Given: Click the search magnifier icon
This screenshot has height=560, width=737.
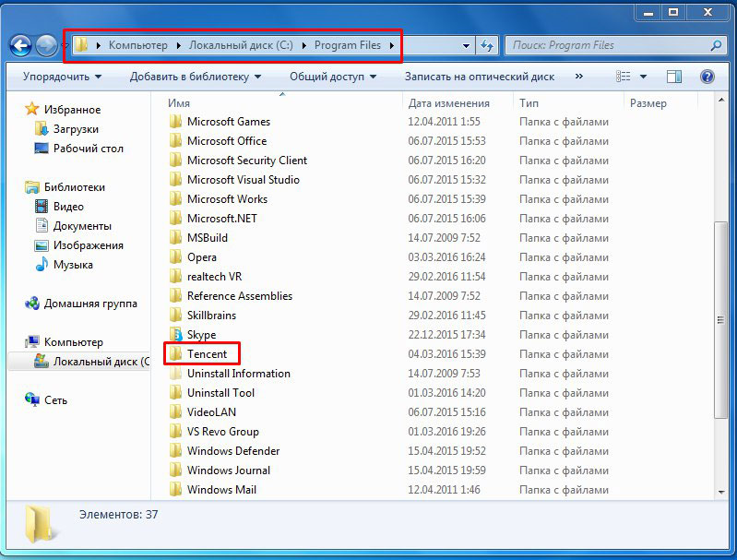Looking at the screenshot, I should pos(715,45).
